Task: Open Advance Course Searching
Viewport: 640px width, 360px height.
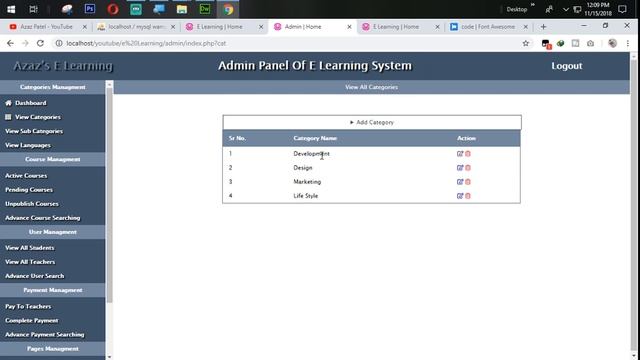Action: point(42,218)
